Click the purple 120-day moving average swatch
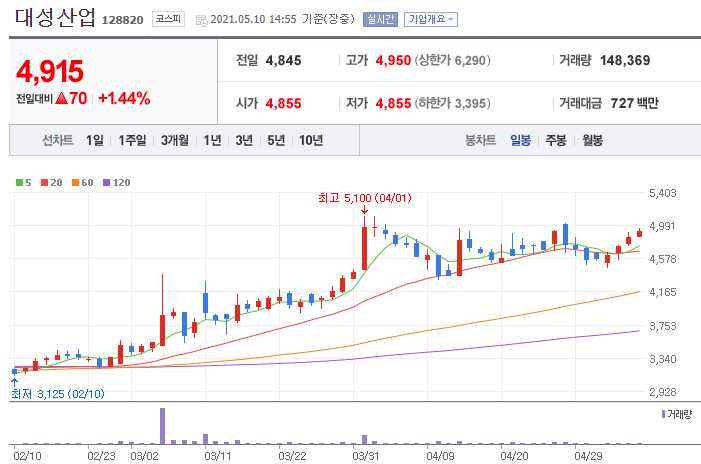Viewport: 701px width, 464px height. pos(106,182)
